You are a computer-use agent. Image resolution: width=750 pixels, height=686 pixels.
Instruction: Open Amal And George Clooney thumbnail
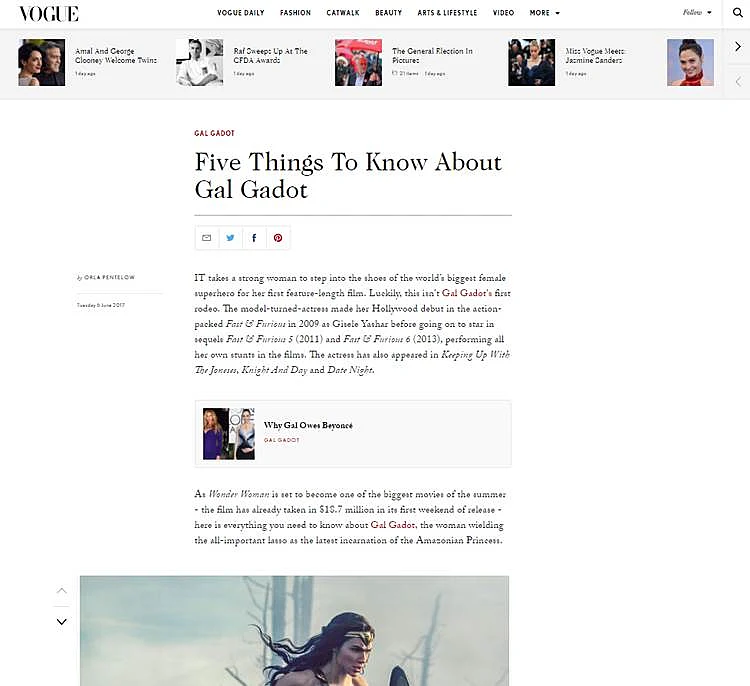42,63
